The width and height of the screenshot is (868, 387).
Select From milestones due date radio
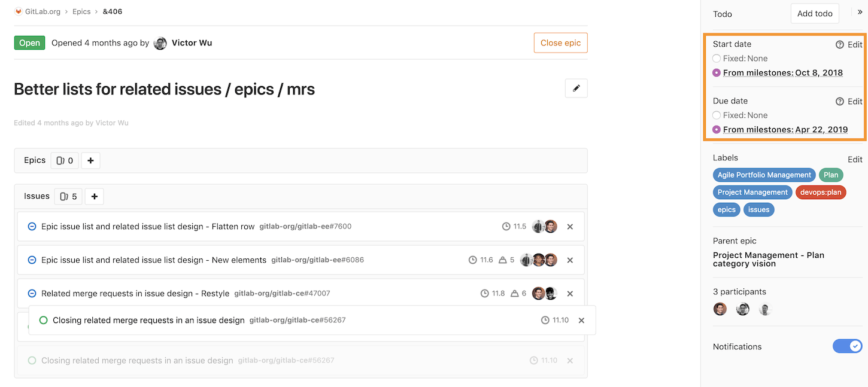(717, 130)
